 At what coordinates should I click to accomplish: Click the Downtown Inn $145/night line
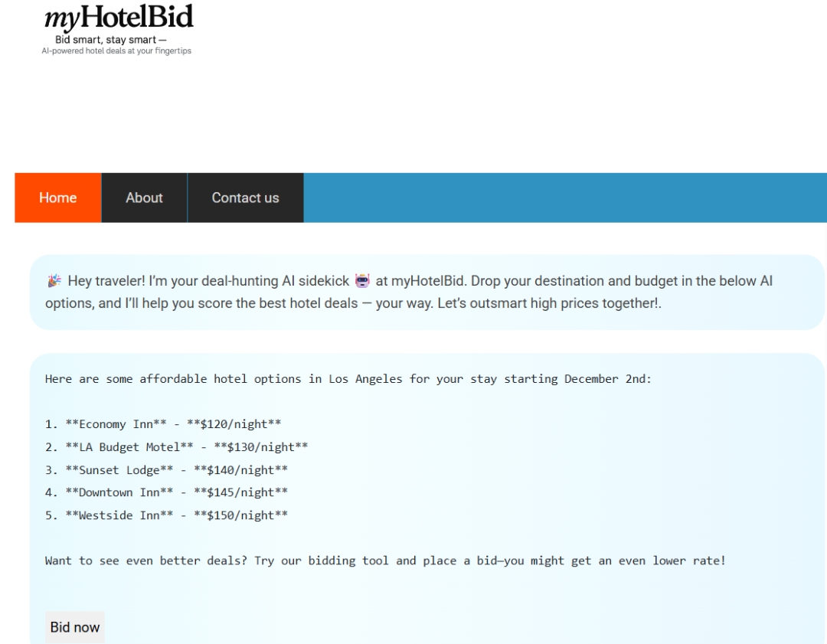pyautogui.click(x=166, y=492)
